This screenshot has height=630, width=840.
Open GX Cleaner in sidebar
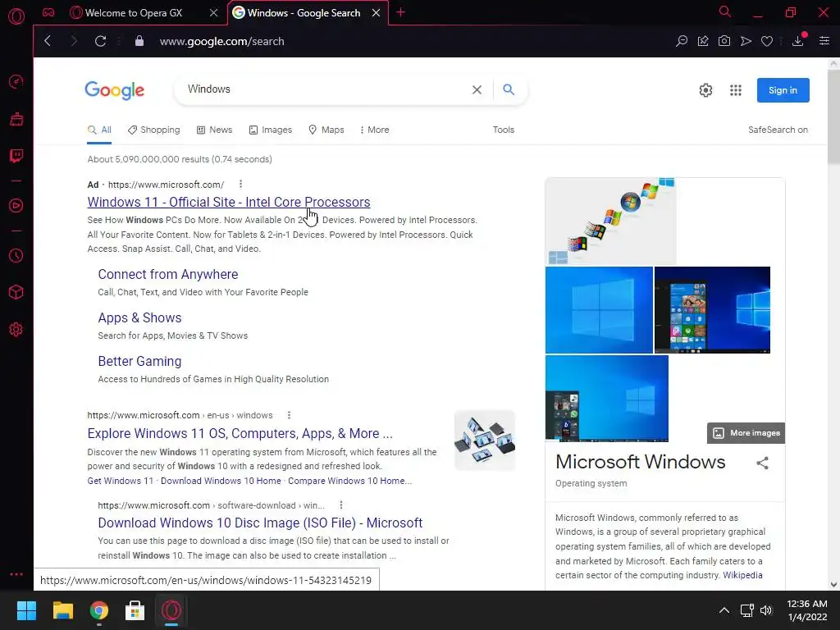[x=16, y=118]
